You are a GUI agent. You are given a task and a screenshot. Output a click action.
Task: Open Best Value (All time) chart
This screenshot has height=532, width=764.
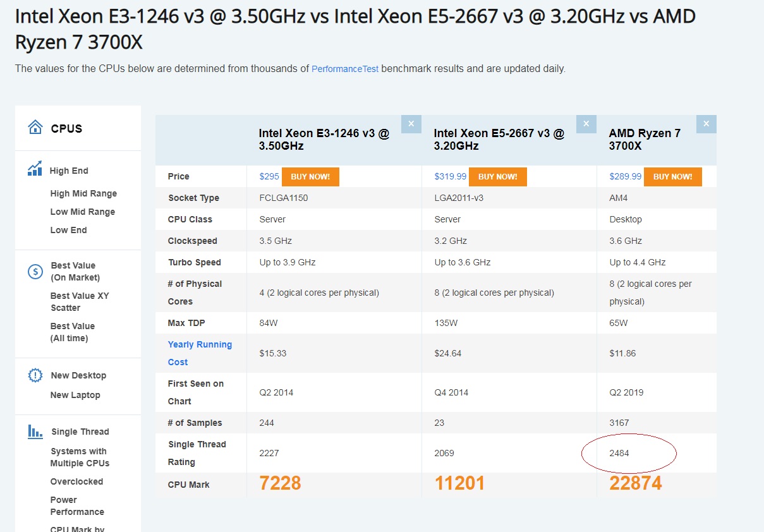coord(73,332)
